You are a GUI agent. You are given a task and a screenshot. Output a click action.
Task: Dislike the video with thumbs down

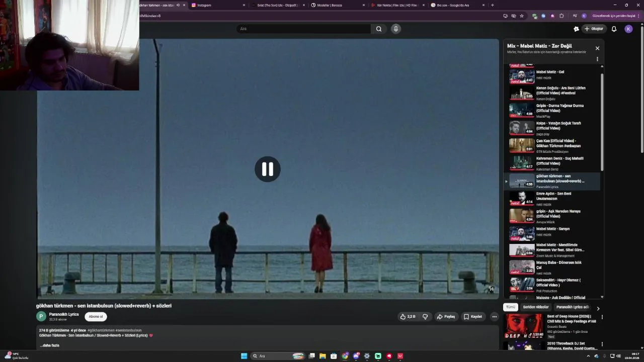coord(425,317)
